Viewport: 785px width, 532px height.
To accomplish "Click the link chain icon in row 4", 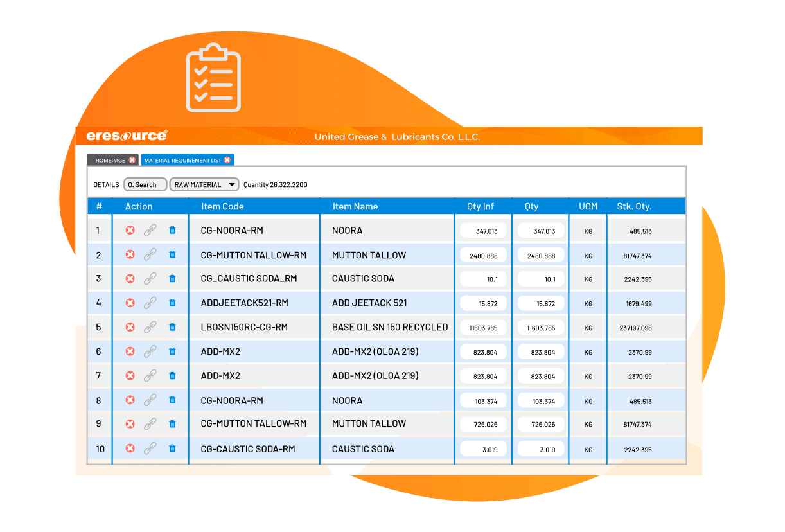I will tap(150, 303).
